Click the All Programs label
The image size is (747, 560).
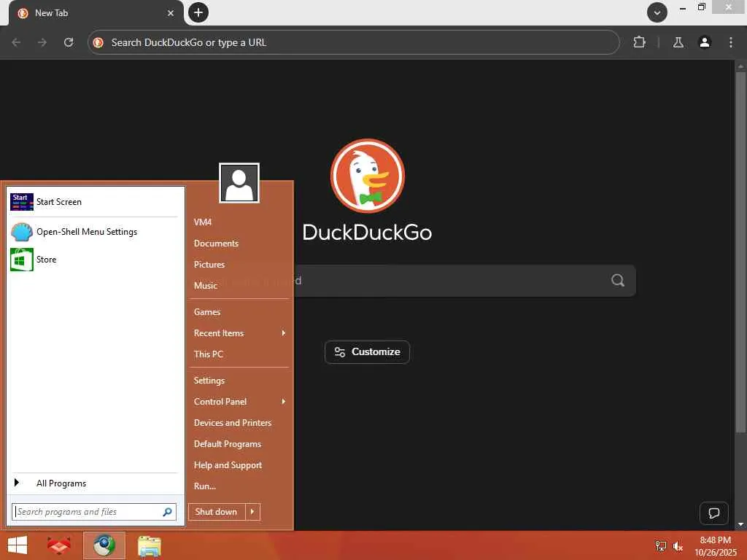(x=61, y=483)
